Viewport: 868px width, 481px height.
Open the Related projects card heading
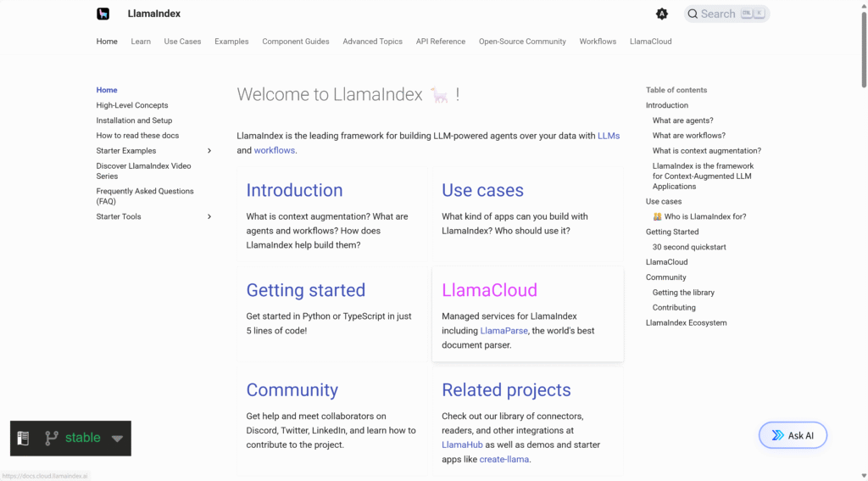click(506, 389)
